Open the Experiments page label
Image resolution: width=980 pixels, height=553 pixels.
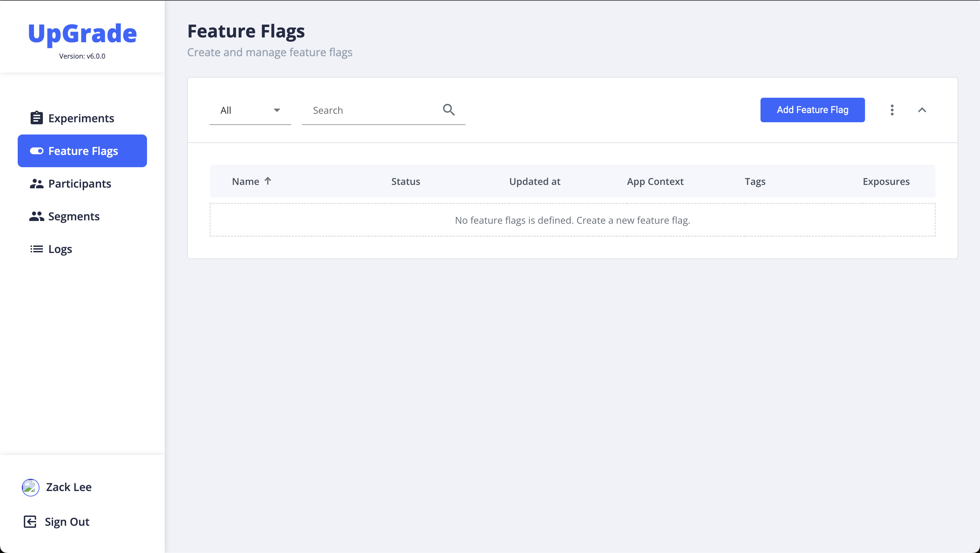[81, 118]
